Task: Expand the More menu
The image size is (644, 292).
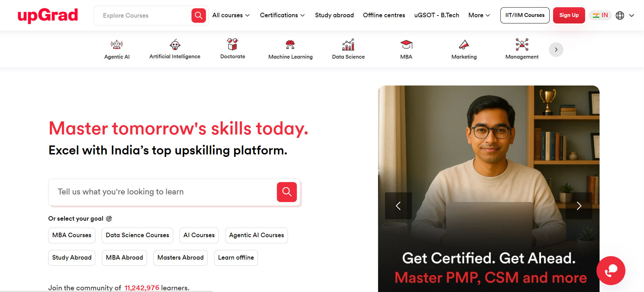Action: click(x=479, y=15)
